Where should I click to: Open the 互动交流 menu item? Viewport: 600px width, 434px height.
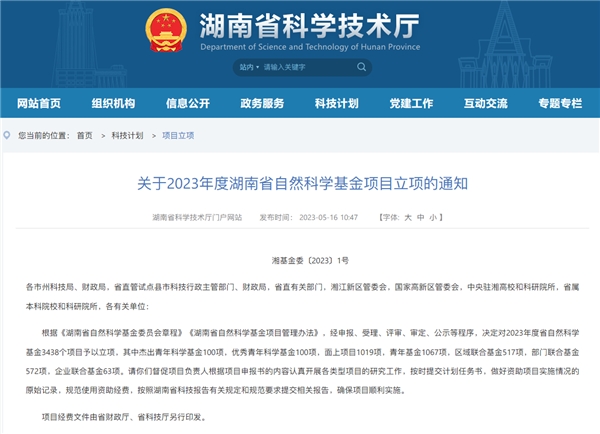(x=486, y=103)
